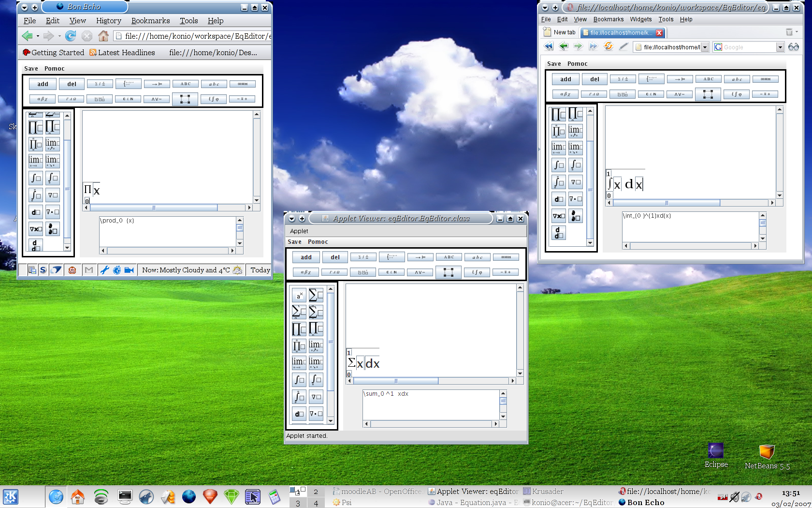Open ℓ∫φ symbols category in Applet Viewer
The image size is (812, 508).
(x=477, y=272)
